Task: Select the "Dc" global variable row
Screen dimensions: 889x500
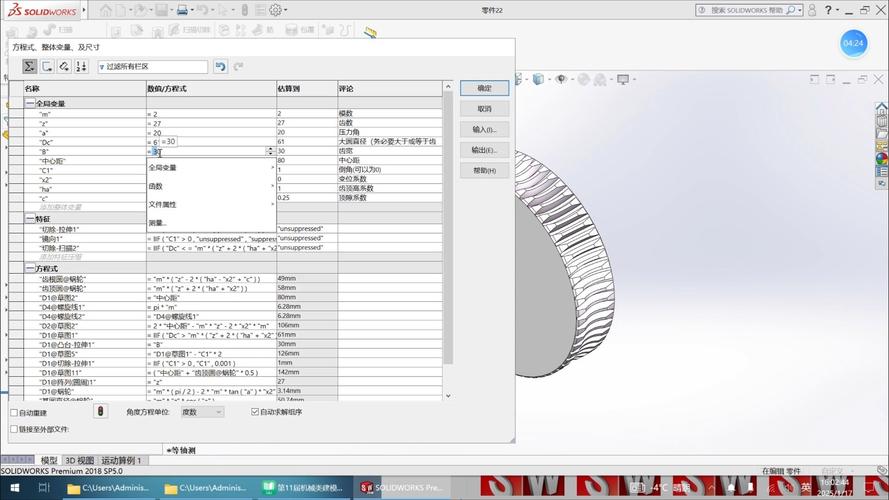Action: point(233,142)
